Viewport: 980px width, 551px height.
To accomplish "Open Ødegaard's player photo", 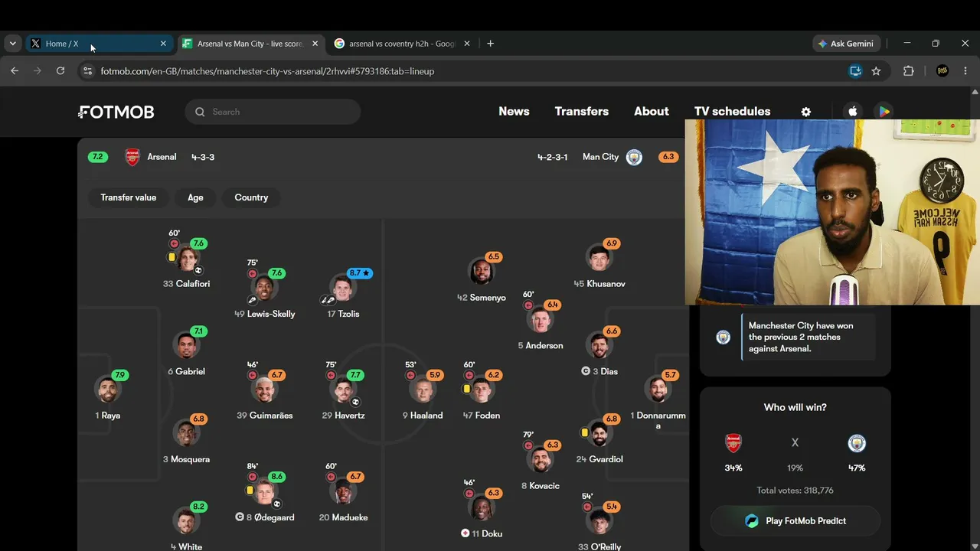I will coord(264,491).
